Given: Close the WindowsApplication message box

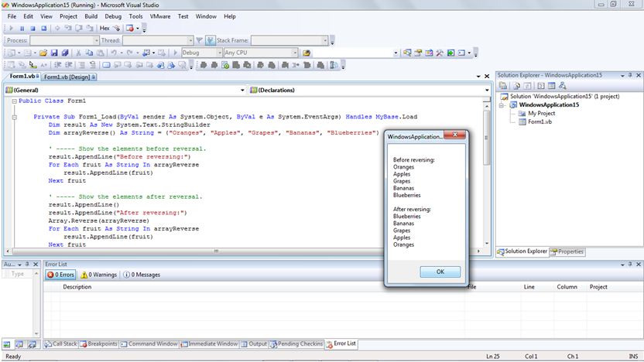Looking at the screenshot, I should click(455, 135).
